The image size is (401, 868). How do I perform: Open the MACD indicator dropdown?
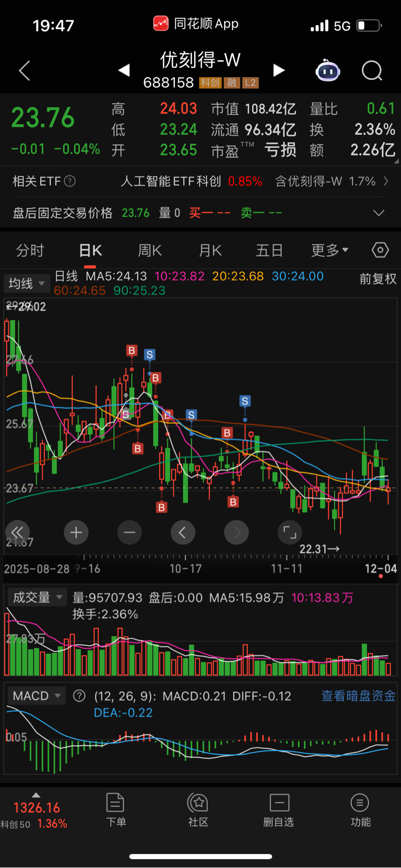[x=36, y=696]
